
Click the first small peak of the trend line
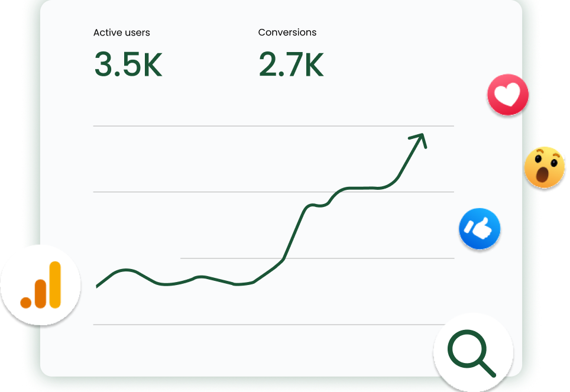pos(126,270)
